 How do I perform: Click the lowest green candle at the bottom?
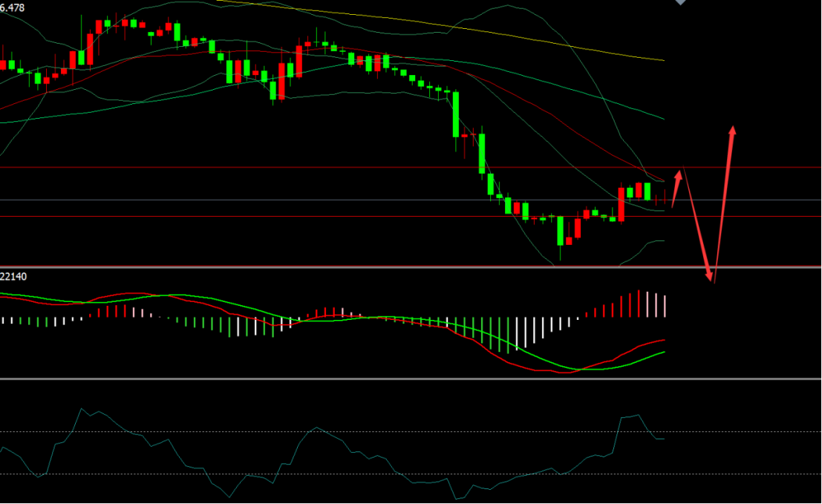click(x=561, y=232)
